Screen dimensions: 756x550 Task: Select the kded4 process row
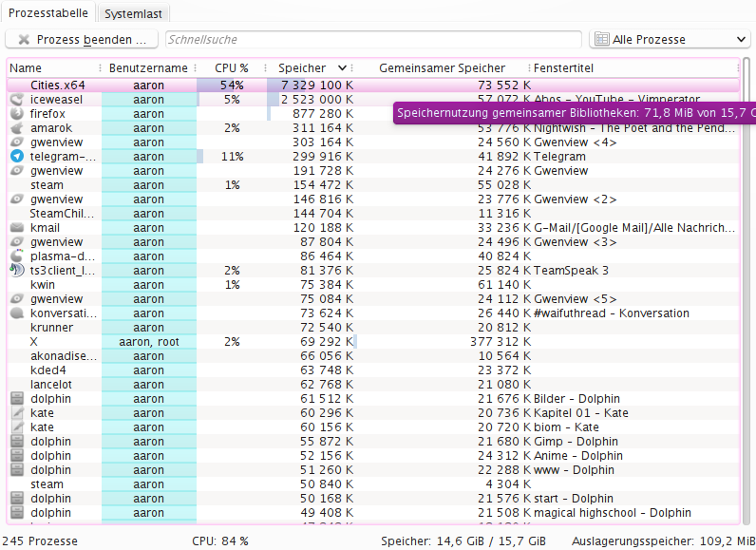[373, 370]
